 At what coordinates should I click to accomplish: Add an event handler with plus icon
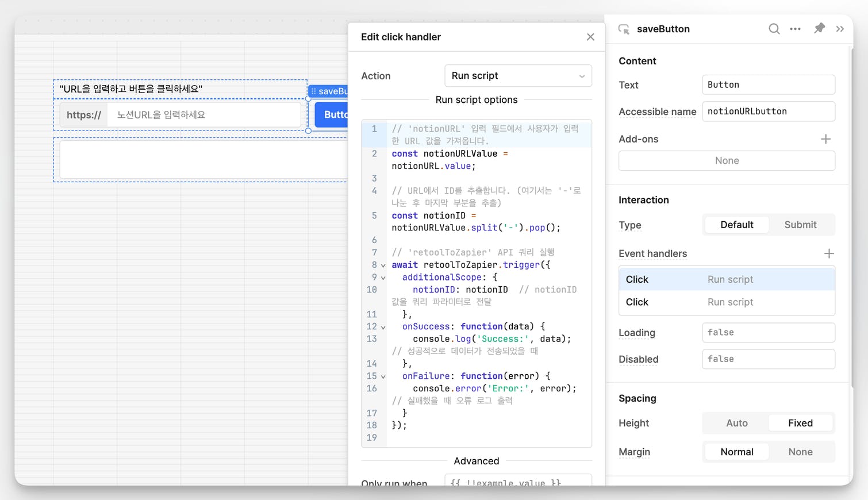828,253
